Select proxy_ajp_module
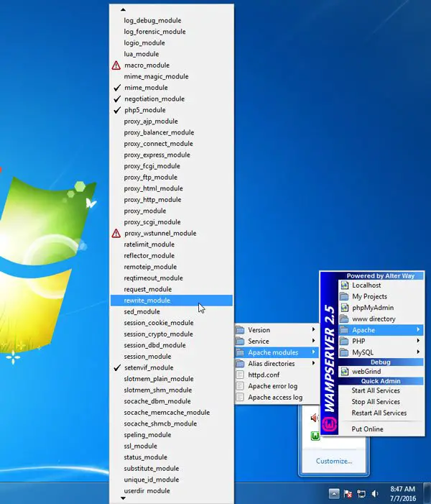 (x=171, y=122)
